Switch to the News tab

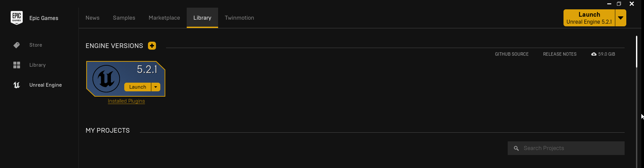(93, 18)
